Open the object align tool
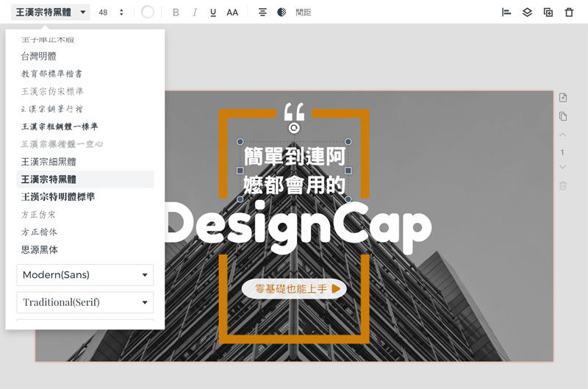The width and height of the screenshot is (588, 389). 506,13
